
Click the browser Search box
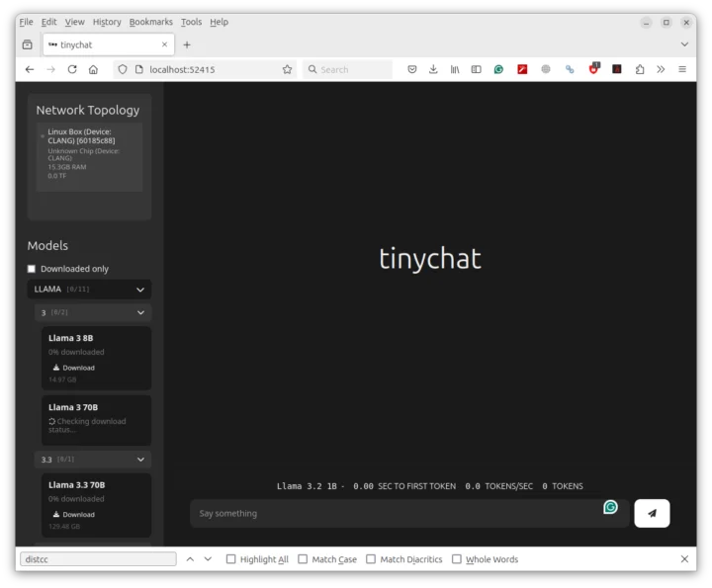[348, 69]
